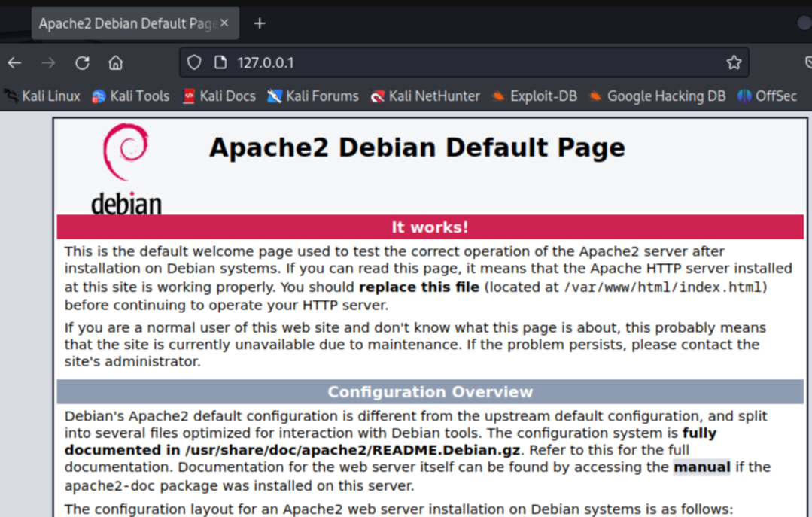Screen dimensions: 812x517
Task: Open the OffSec bookmark
Action: [767, 96]
